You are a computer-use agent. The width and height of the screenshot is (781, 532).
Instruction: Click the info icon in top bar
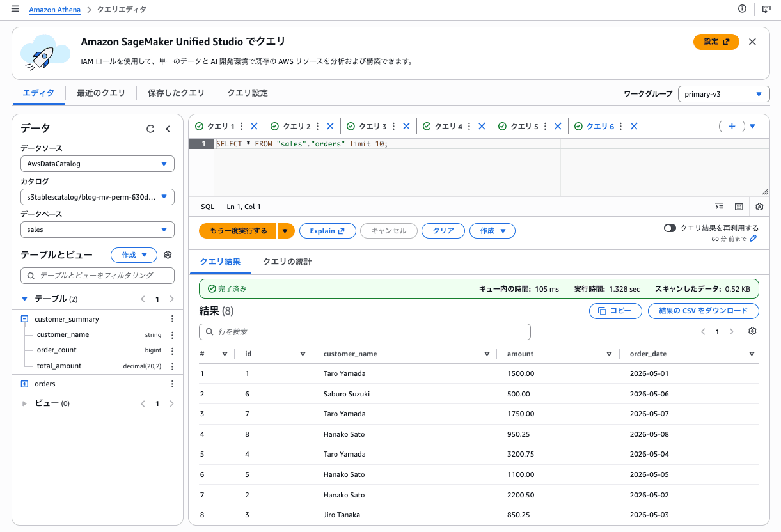[x=742, y=9]
